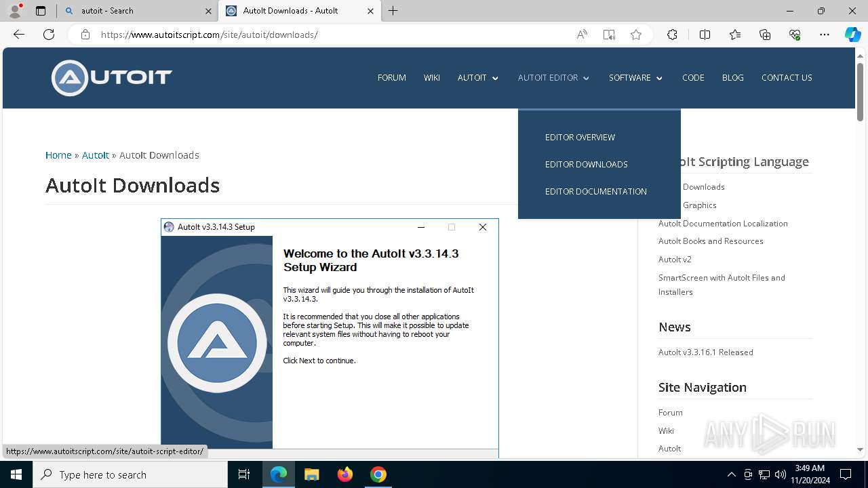The height and width of the screenshot is (488, 868).
Task: Close the autoit - Search tab
Action: tap(208, 11)
